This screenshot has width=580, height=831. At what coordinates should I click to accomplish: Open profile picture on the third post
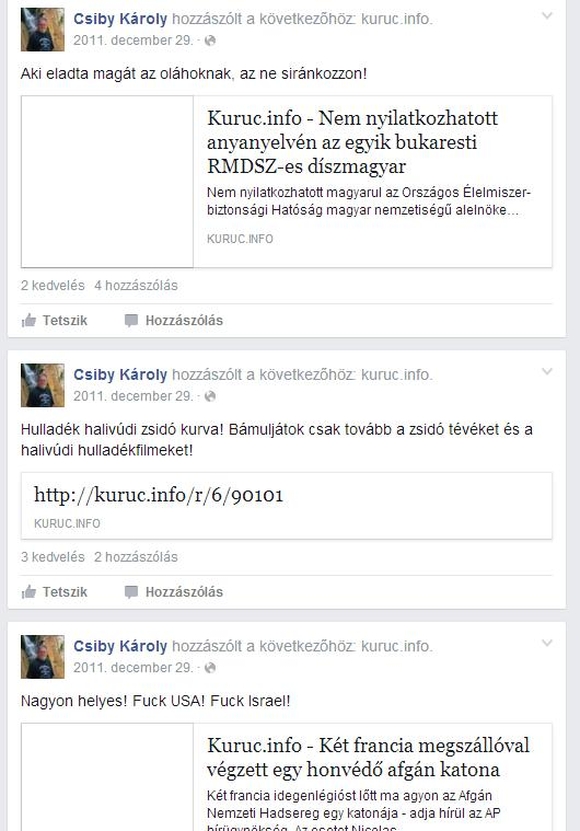coord(42,657)
